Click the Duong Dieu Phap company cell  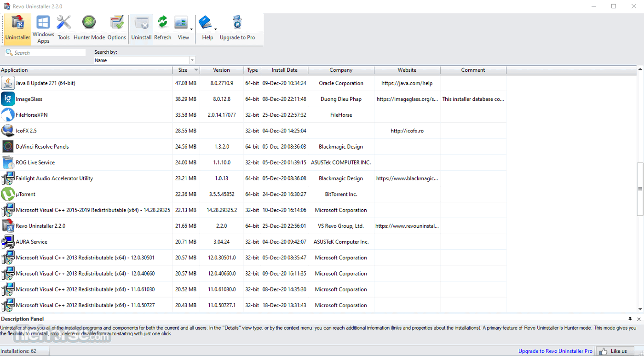341,99
